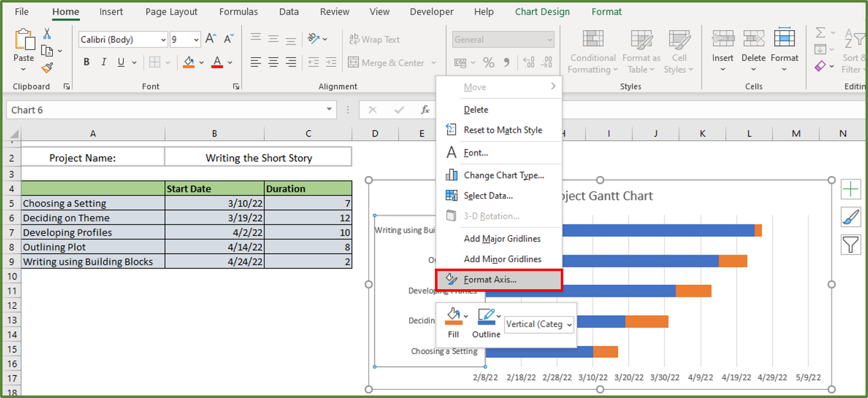This screenshot has height=398, width=868.
Task: Open Chart Styles with the brush icon
Action: tap(851, 217)
